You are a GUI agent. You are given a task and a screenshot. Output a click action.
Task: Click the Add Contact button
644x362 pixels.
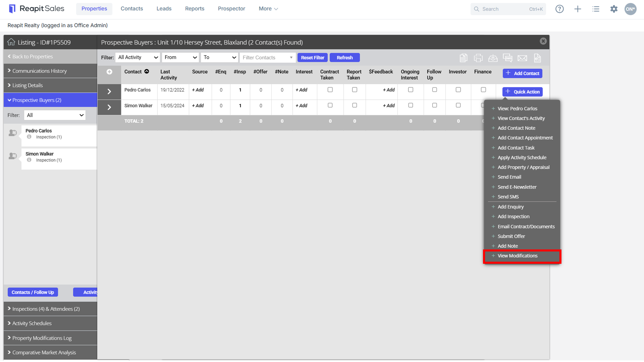click(x=522, y=73)
